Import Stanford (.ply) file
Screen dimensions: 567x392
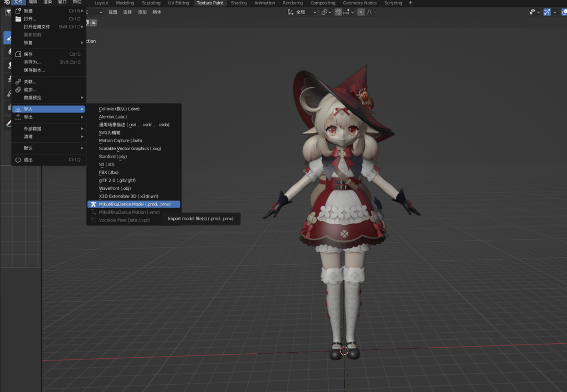tap(134, 157)
